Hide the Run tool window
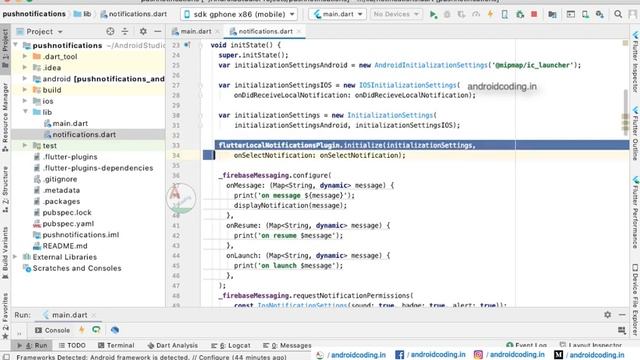Screen dimensions: 640x360 click(x=622, y=315)
